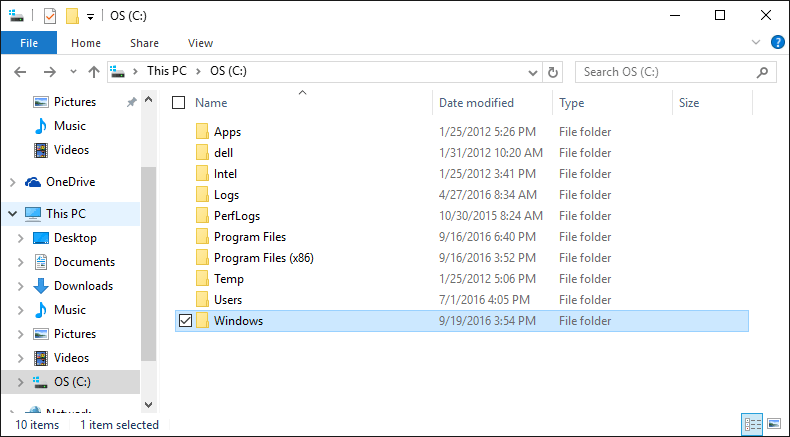Expand the Desktop tree node
This screenshot has height=437, width=790.
21,238
